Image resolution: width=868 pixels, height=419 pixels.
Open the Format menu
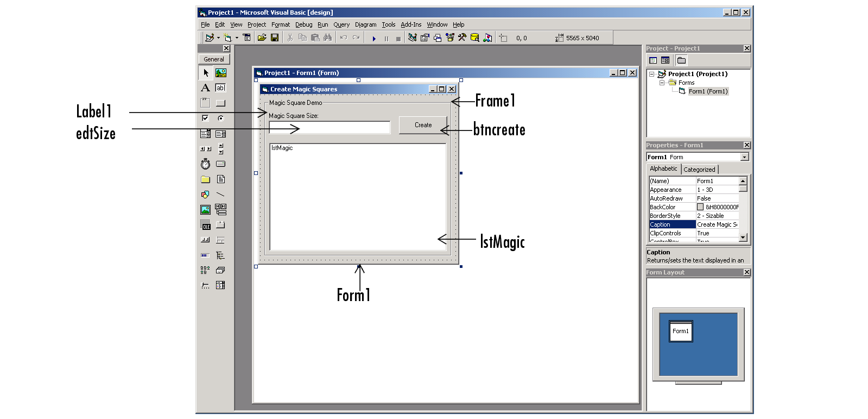click(281, 24)
